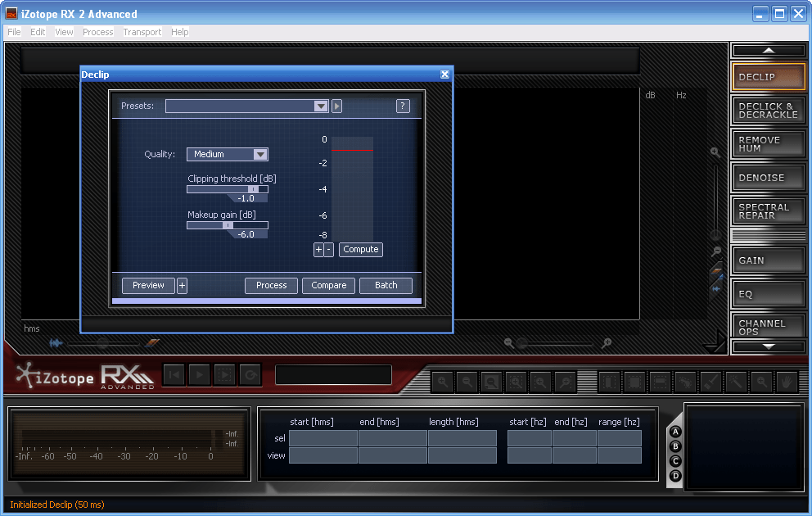Open the File menu
Viewport: 812px width, 516px height.
(x=14, y=32)
